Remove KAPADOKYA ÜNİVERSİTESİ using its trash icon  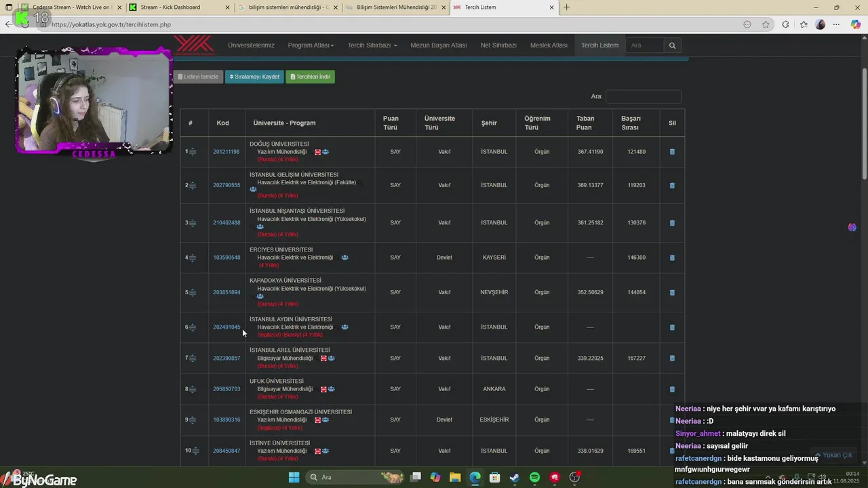[x=672, y=293]
